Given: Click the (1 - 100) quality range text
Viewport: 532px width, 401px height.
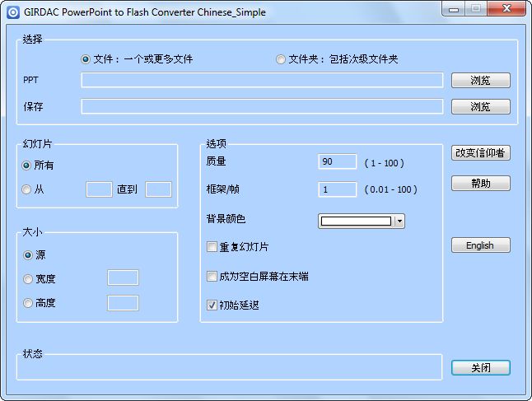Looking at the screenshot, I should [384, 163].
